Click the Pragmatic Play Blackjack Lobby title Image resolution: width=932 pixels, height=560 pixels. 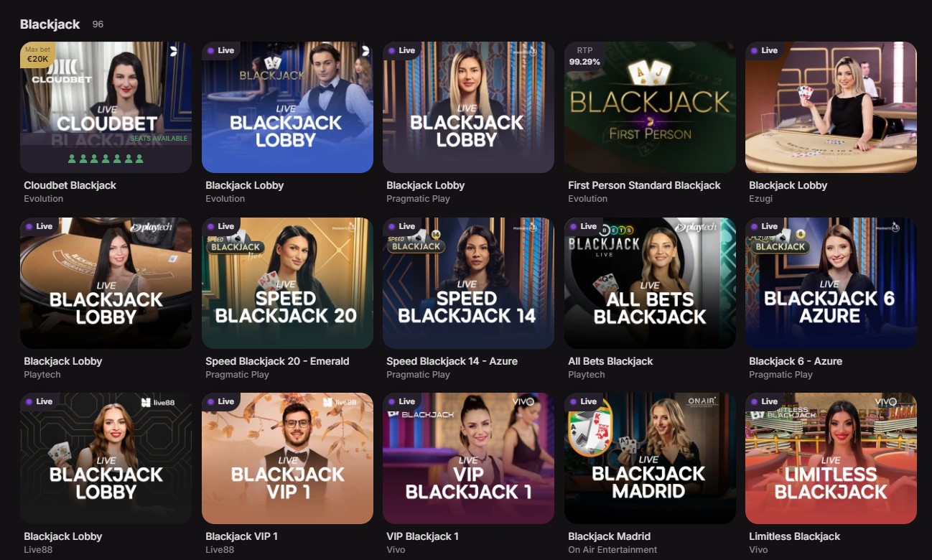[426, 185]
